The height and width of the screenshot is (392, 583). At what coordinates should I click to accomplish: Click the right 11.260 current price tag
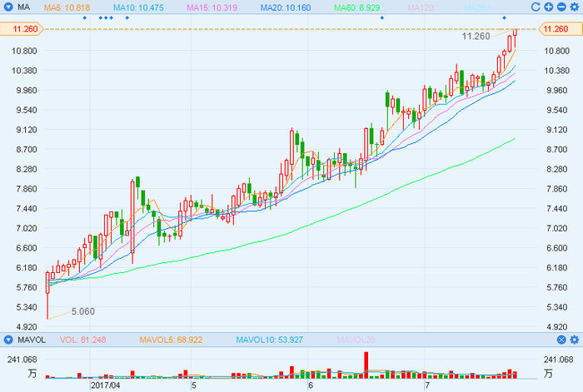[x=561, y=29]
